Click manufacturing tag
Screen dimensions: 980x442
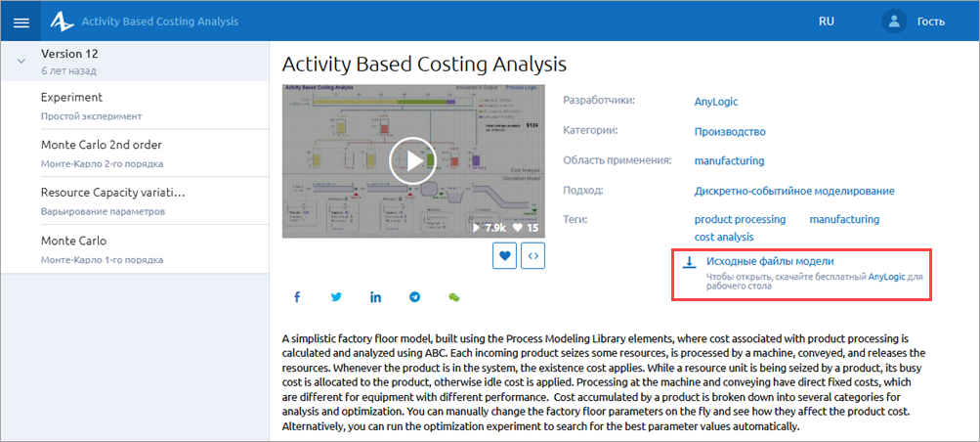(x=844, y=219)
